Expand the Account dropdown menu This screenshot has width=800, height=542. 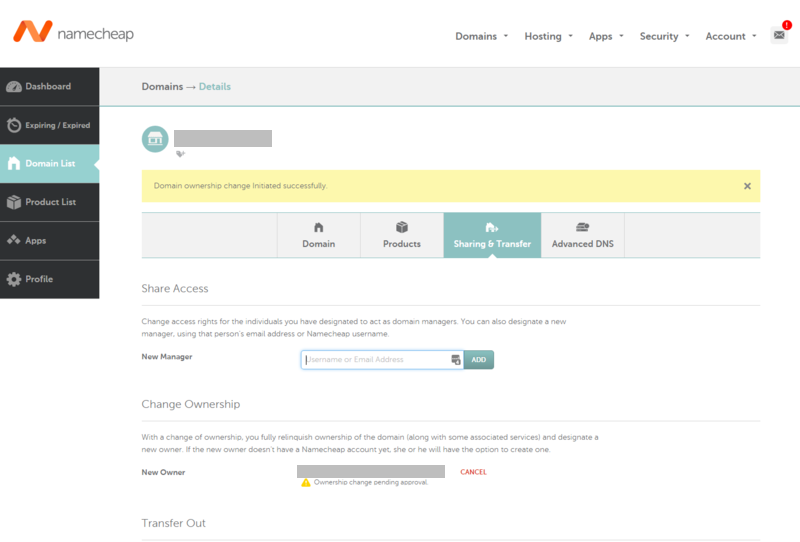[730, 36]
